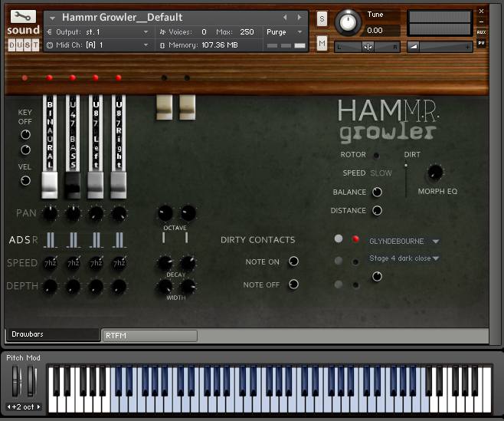Click the Max voices value 250
Screen dimensions: 504x421
tap(247, 32)
